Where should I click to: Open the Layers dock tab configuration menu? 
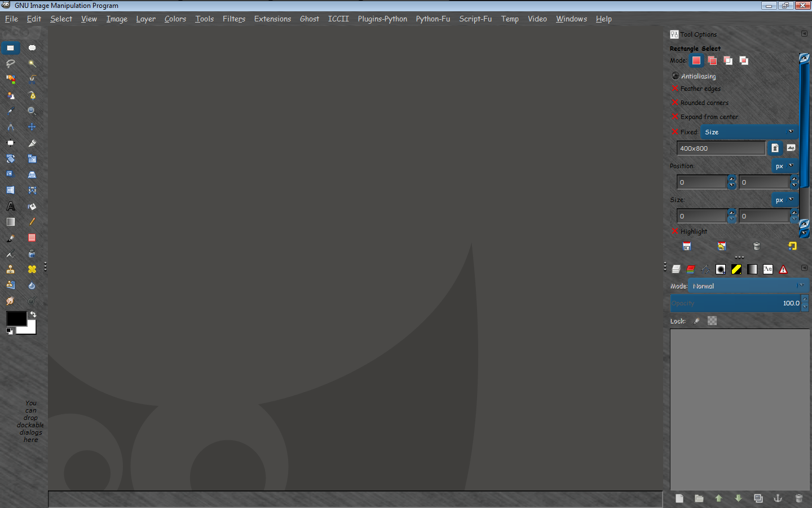pos(804,268)
